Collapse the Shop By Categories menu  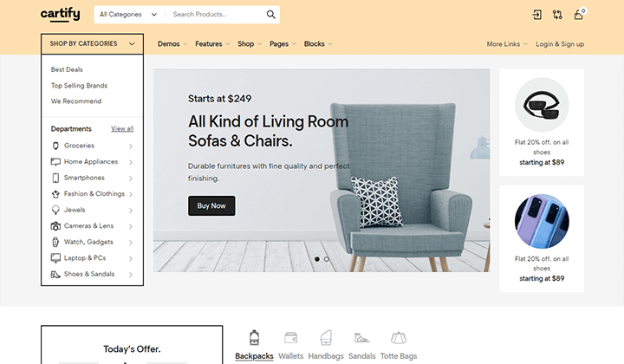click(92, 43)
